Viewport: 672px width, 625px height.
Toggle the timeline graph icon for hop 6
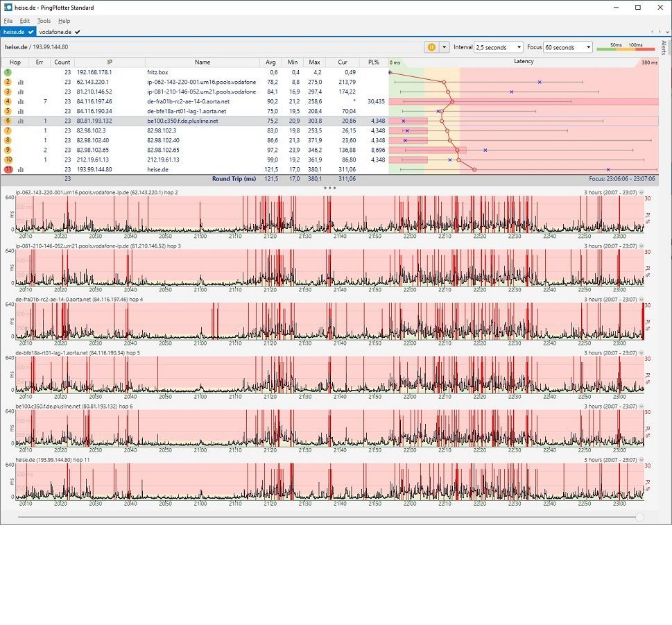[21, 121]
